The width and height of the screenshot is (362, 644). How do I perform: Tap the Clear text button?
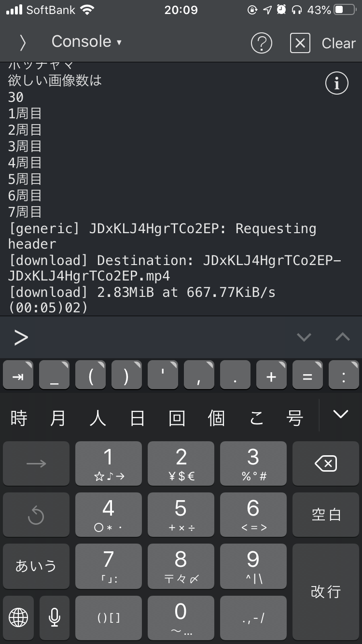coord(339,43)
